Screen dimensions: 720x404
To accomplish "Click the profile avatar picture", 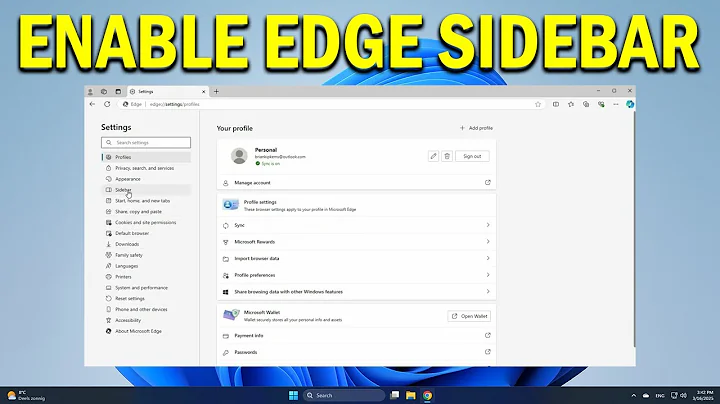I will 239,156.
